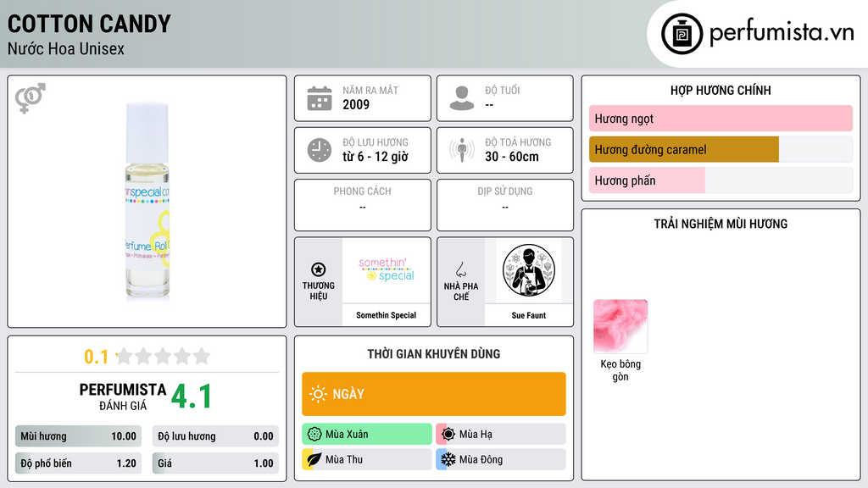Select the Mùa Hạ season label

pyautogui.click(x=476, y=435)
